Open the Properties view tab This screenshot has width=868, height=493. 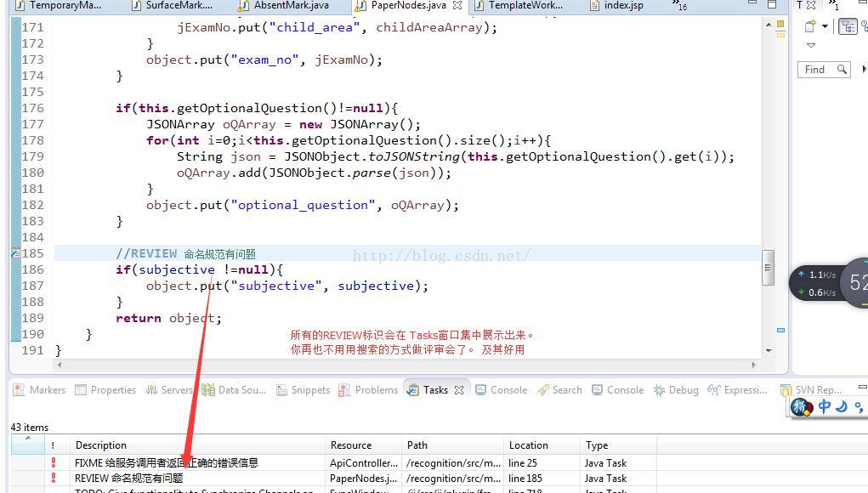(105, 390)
